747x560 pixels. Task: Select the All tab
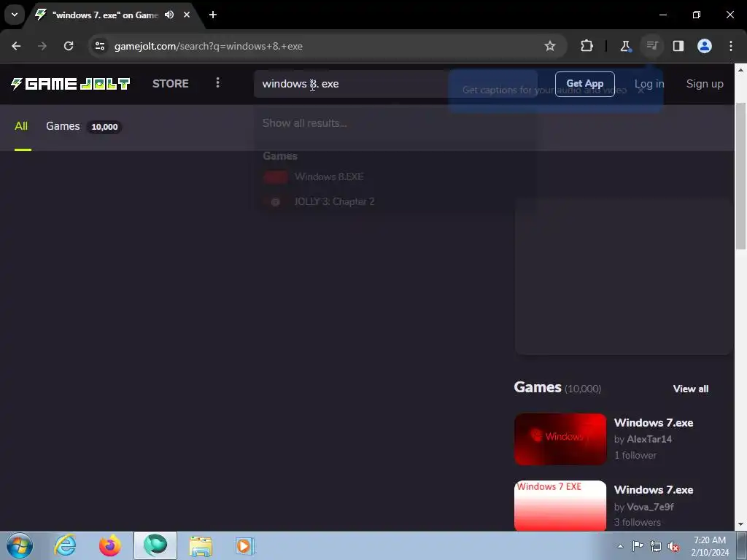pos(21,126)
